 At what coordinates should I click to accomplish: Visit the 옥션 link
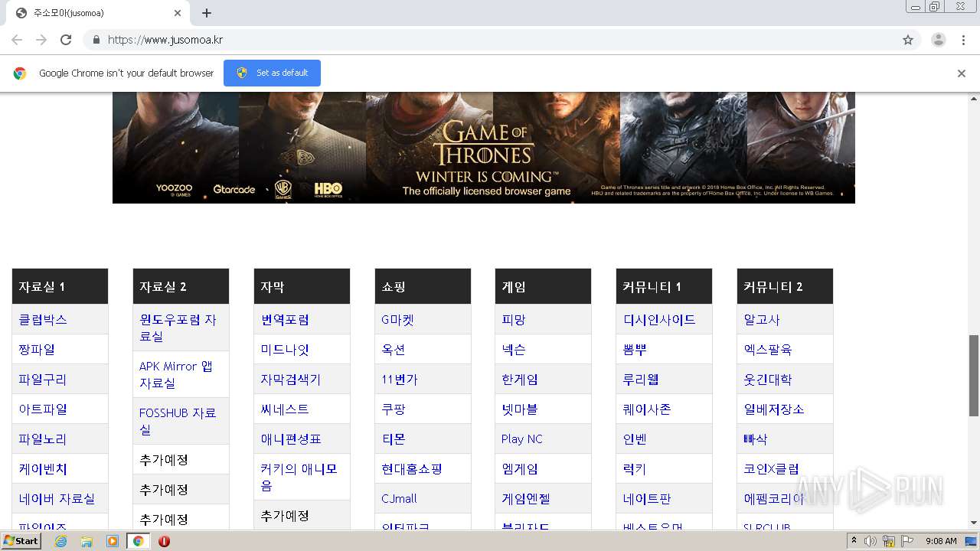pos(394,350)
